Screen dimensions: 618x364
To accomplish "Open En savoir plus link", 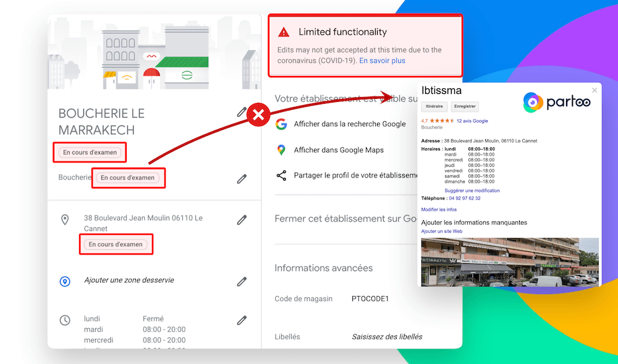I will pyautogui.click(x=383, y=61).
